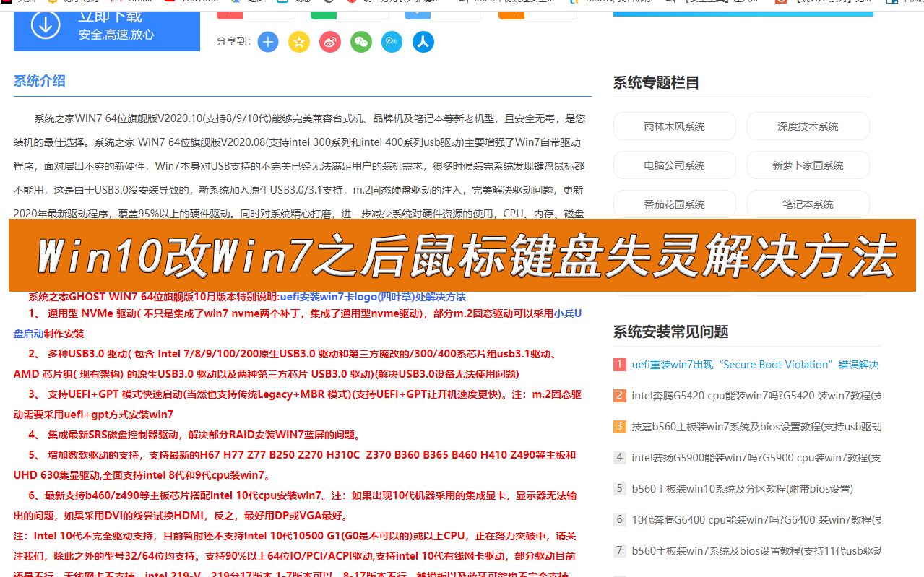Open 番茄花园系统 category
924x577 pixels.
pyautogui.click(x=674, y=204)
